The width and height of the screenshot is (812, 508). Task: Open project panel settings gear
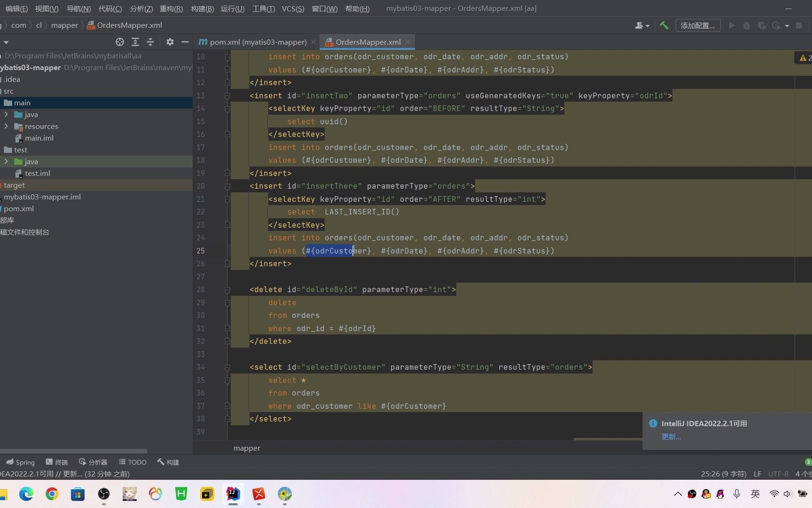[x=170, y=42]
